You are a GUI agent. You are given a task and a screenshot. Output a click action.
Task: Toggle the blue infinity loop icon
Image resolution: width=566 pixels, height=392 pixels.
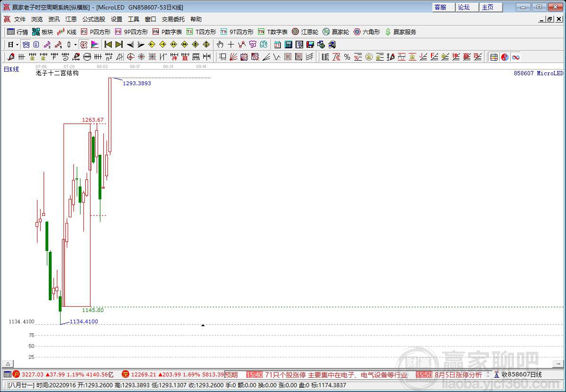515,57
